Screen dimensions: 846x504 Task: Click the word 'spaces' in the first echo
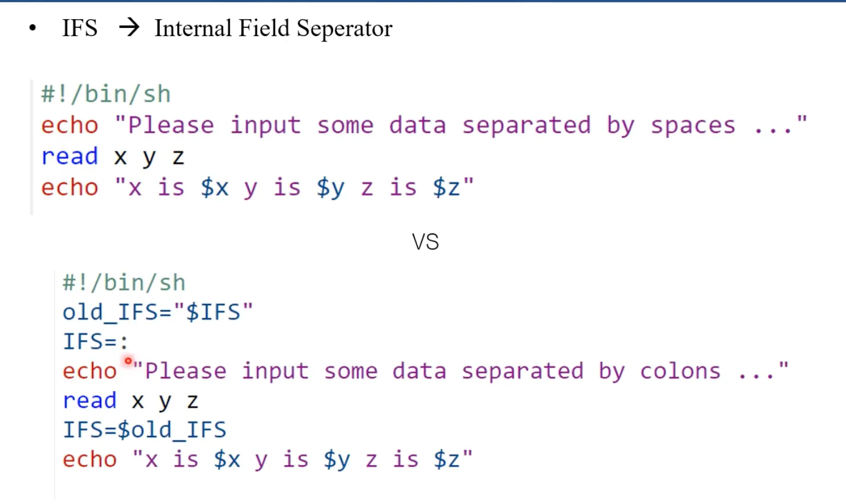click(x=692, y=126)
